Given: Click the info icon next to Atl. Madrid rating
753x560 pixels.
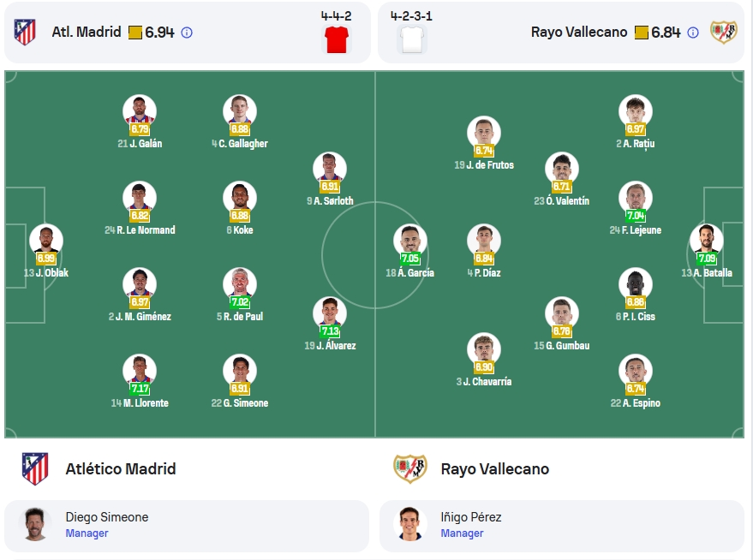Looking at the screenshot, I should (x=187, y=33).
